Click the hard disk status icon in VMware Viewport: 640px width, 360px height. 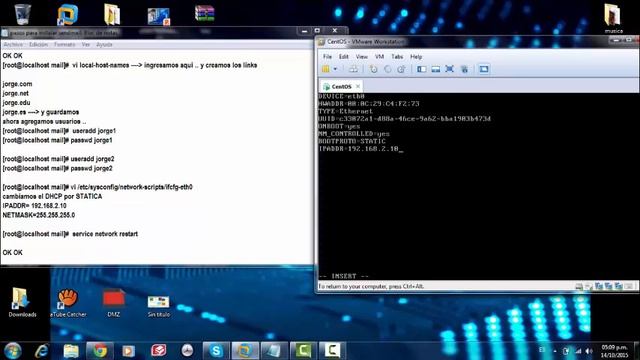click(579, 287)
